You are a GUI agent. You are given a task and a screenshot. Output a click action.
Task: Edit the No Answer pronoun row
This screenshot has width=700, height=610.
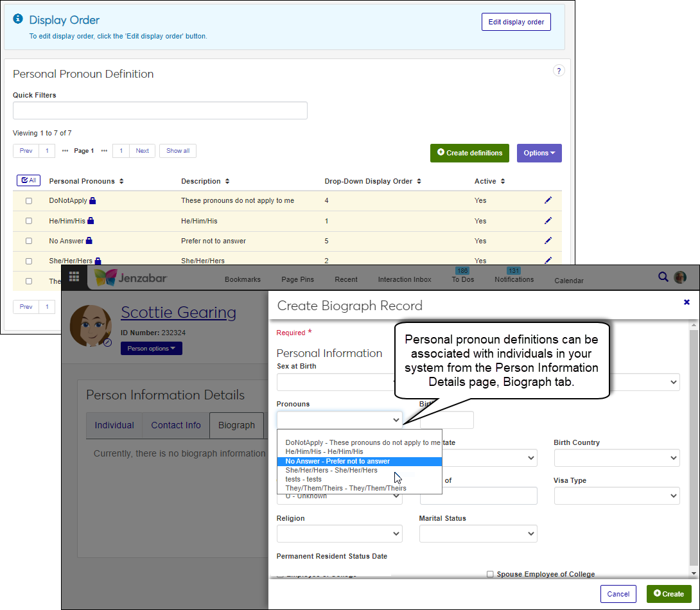pos(548,241)
